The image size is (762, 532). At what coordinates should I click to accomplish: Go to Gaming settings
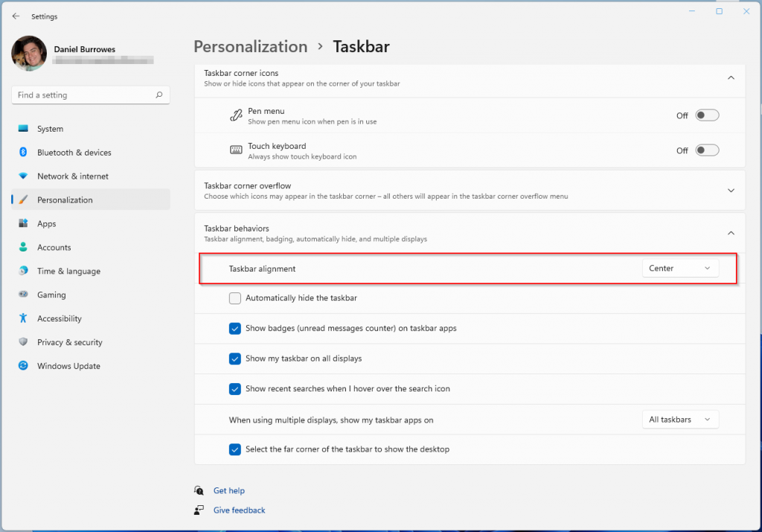91,295
